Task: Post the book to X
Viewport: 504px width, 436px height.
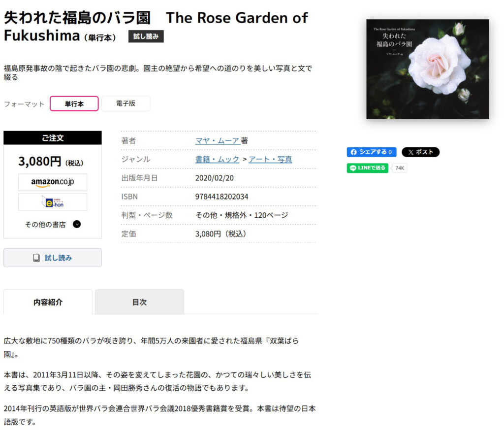Action: [420, 152]
